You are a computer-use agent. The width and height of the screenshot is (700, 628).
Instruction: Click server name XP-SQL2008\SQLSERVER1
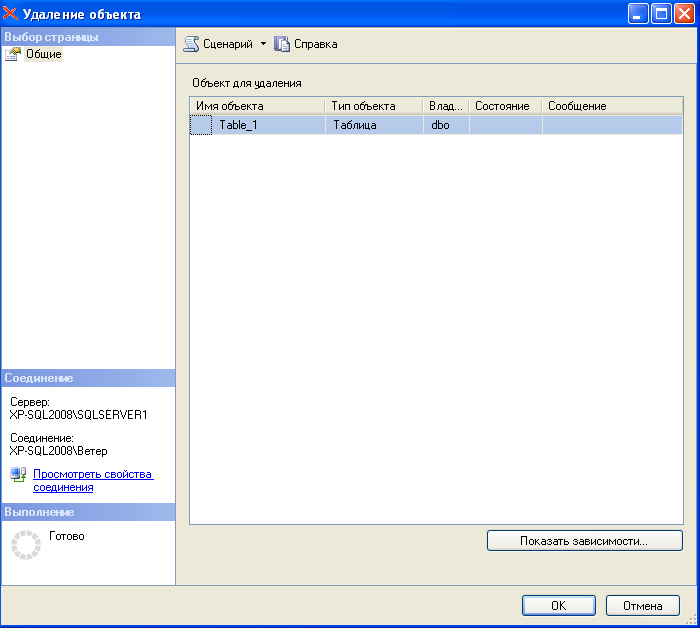[x=79, y=415]
